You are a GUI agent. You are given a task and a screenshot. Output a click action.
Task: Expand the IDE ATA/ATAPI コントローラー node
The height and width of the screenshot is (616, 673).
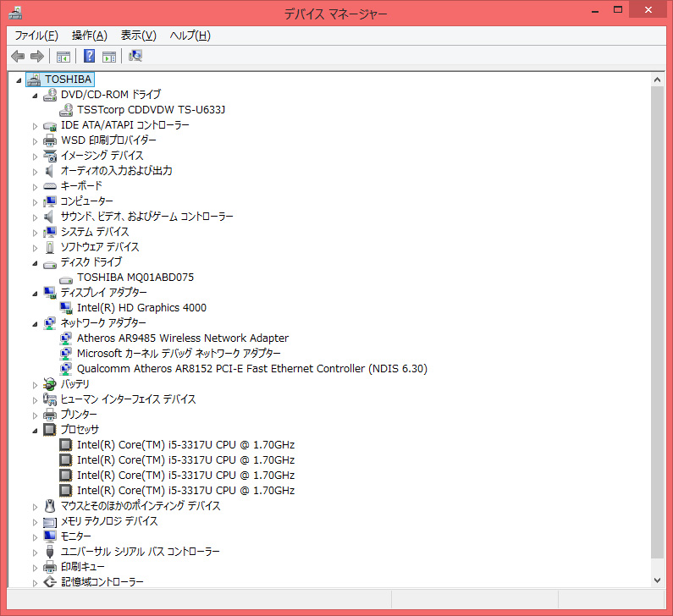coord(35,125)
